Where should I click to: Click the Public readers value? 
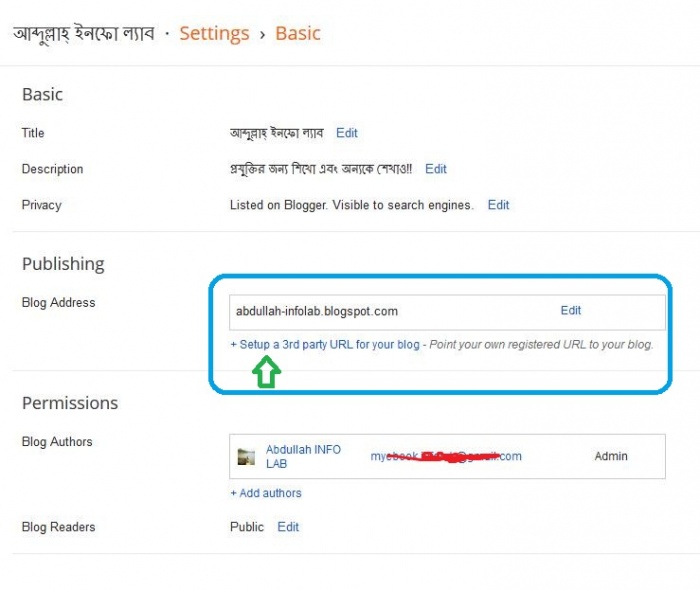247,527
